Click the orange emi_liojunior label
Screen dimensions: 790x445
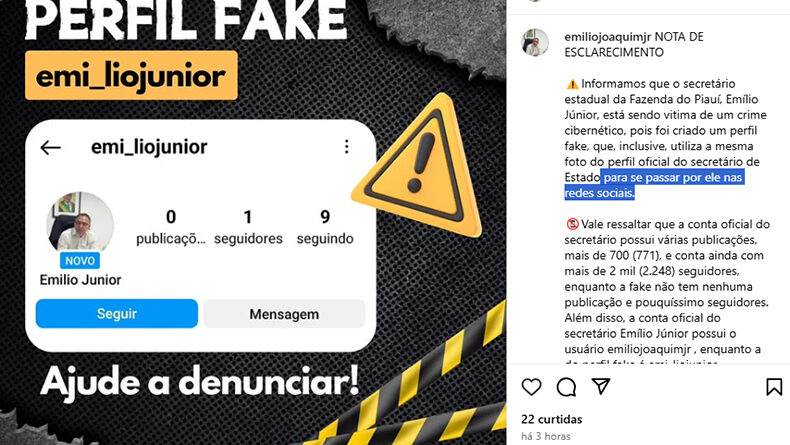tap(131, 76)
